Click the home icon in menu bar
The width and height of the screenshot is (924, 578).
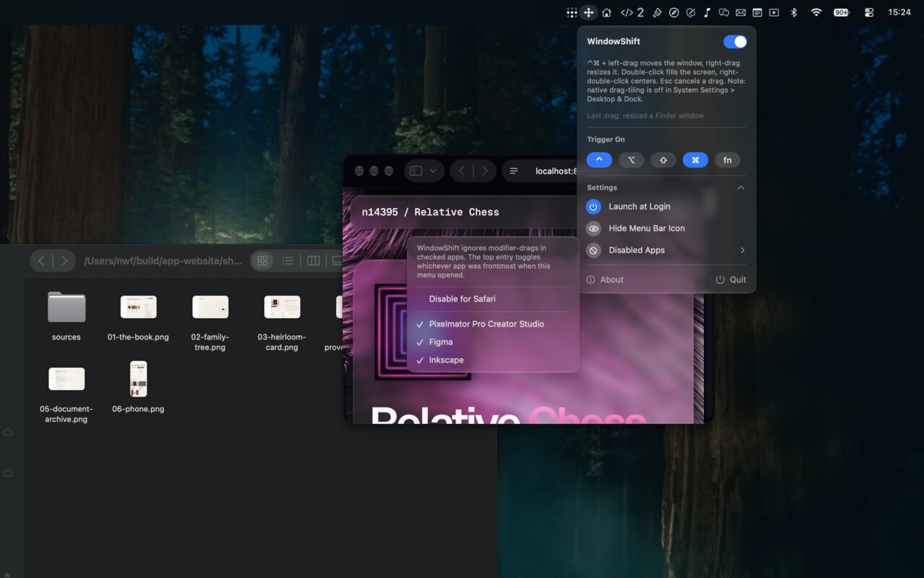[606, 12]
